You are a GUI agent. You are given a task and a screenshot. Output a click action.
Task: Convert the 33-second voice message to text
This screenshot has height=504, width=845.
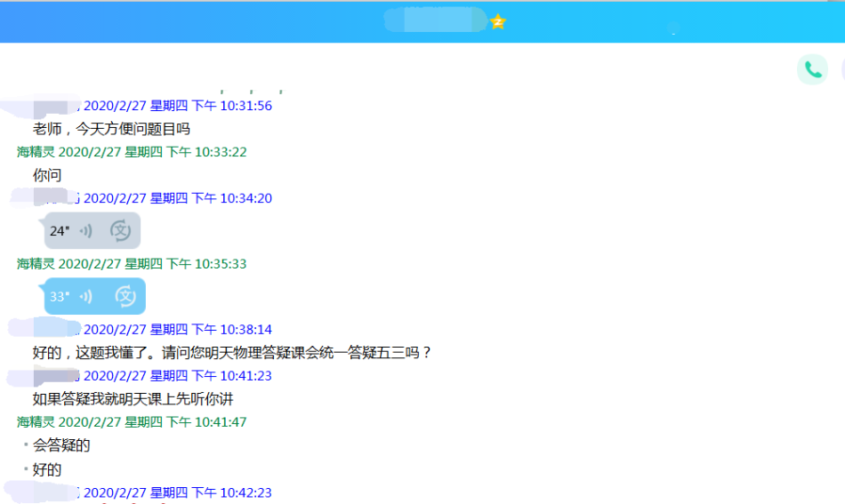pos(125,297)
